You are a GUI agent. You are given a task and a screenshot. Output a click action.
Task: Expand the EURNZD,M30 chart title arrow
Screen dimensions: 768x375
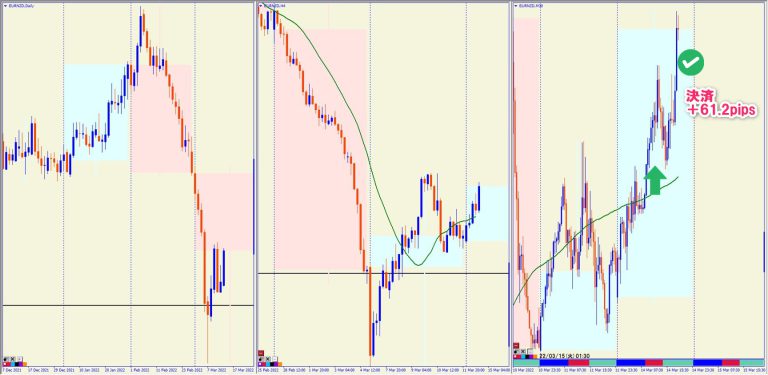click(x=515, y=5)
